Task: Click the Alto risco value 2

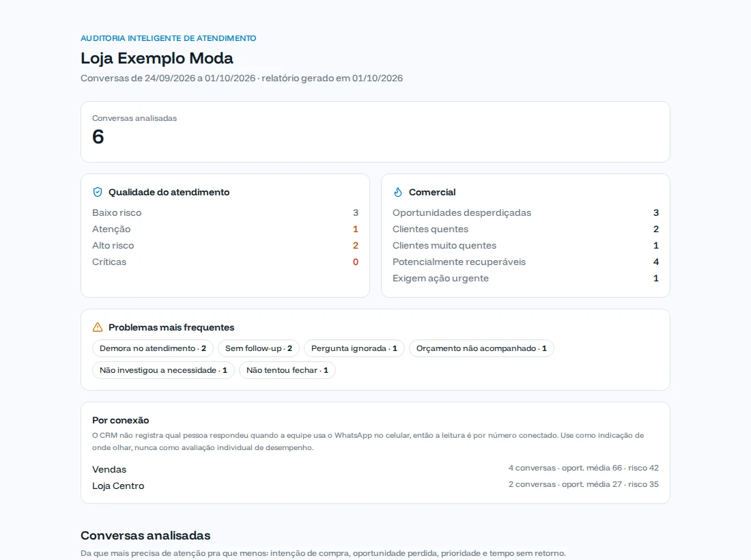Action: (356, 245)
